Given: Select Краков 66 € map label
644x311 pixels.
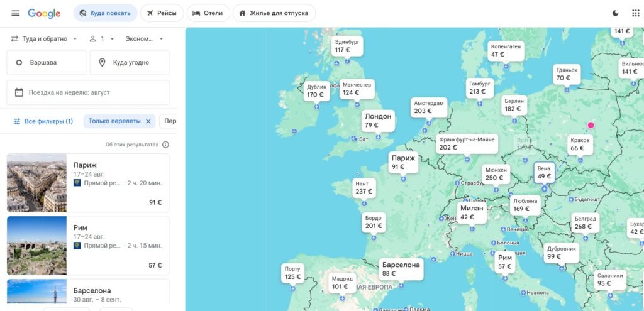Looking at the screenshot, I should coord(580,145).
